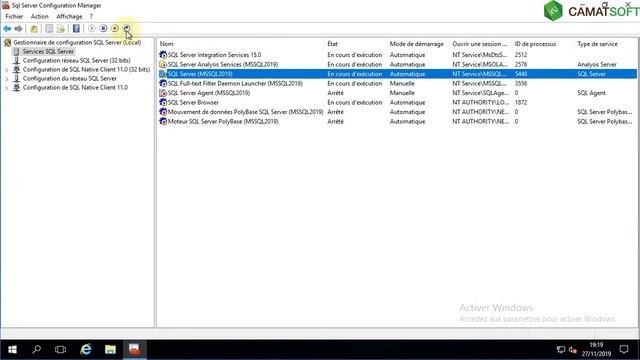Open the Affichage menu

(x=69, y=16)
